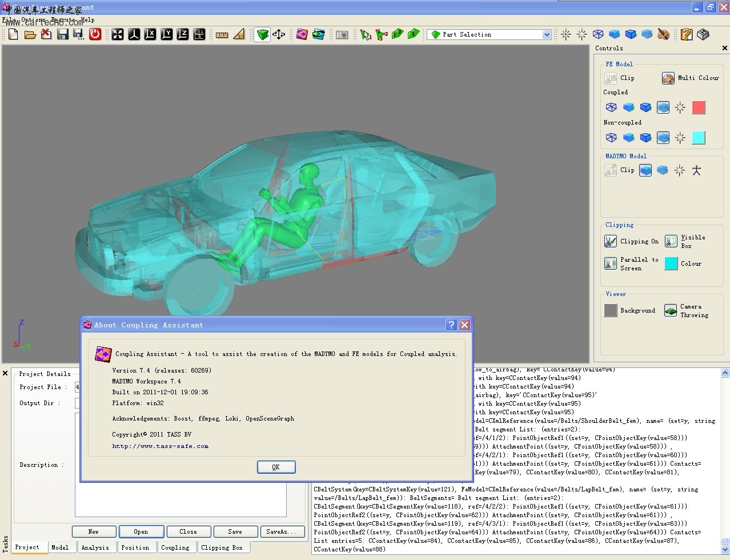Screen dimensions: 730x560
Task: Click the cursor pick-one selection icon
Action: tap(366, 35)
